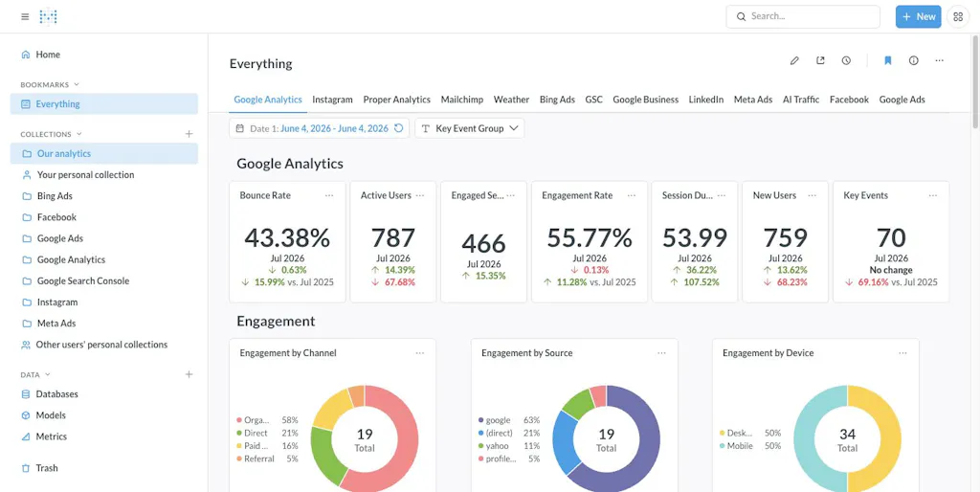Switch to the Mailchimp tab
The height and width of the screenshot is (492, 980).
[x=462, y=100]
